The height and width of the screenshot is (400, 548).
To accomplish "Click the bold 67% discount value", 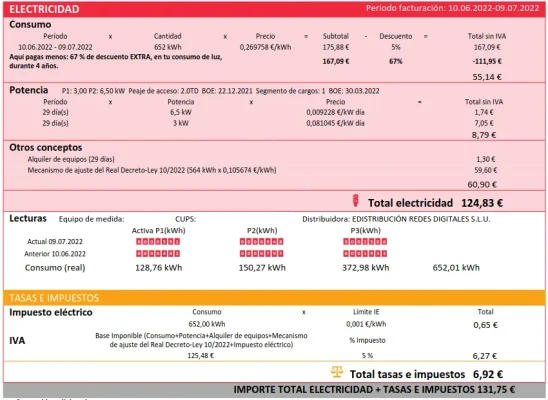I will click(x=396, y=61).
